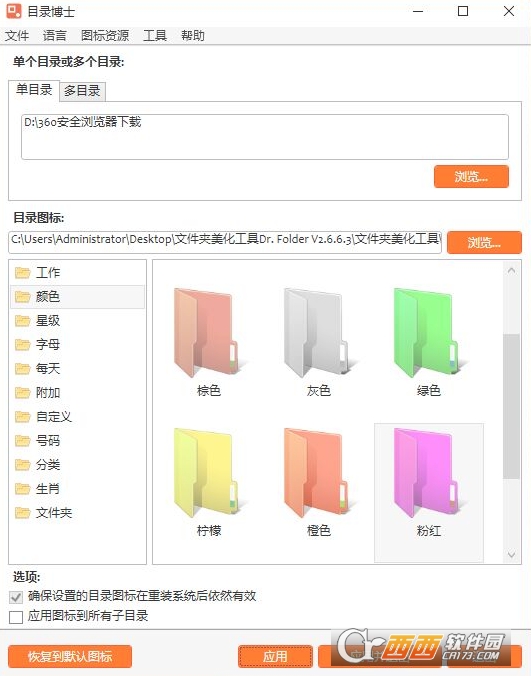Switch to the 多目录 tab
The width and height of the screenshot is (531, 676).
point(82,91)
